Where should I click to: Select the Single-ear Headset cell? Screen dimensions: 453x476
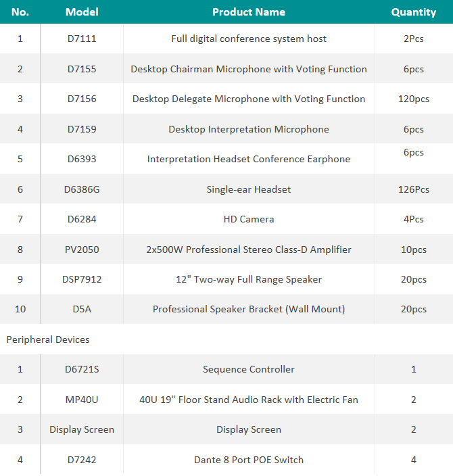[249, 189]
